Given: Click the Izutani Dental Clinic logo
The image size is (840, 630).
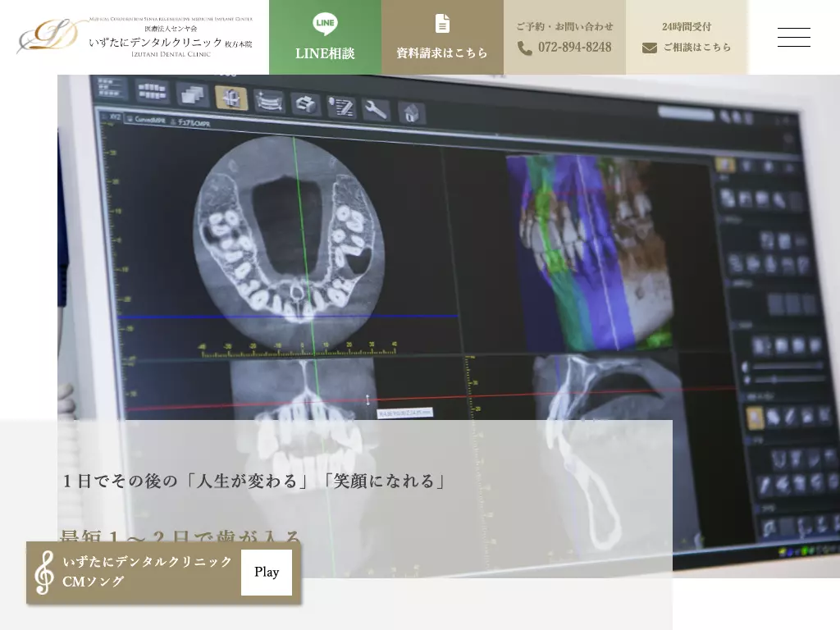Looking at the screenshot, I should (135, 36).
